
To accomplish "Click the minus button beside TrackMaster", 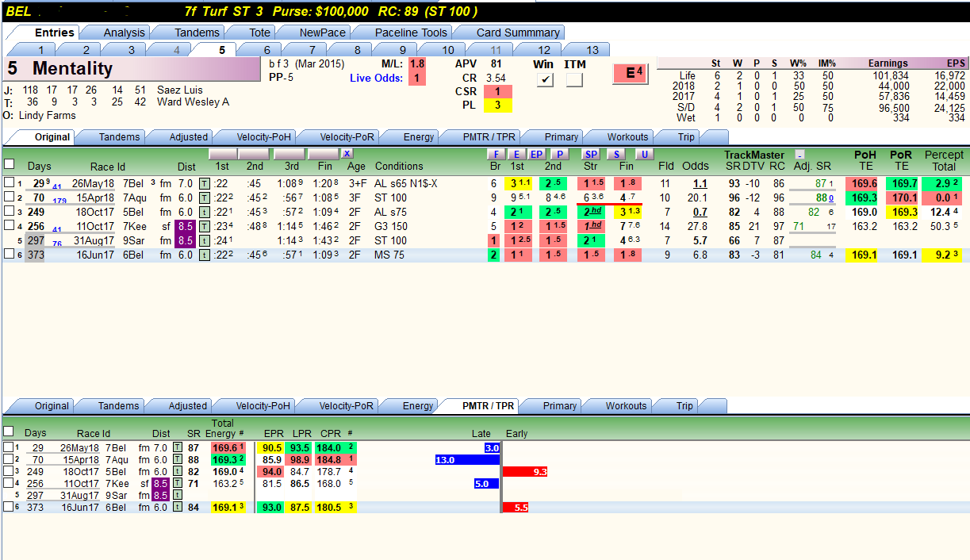I will pos(800,155).
